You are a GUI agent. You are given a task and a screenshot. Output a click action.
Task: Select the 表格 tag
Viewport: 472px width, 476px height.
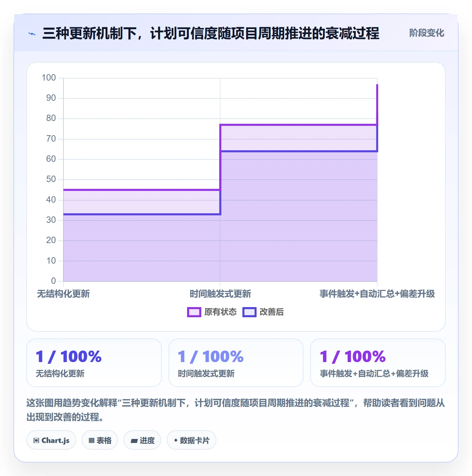tap(100, 440)
